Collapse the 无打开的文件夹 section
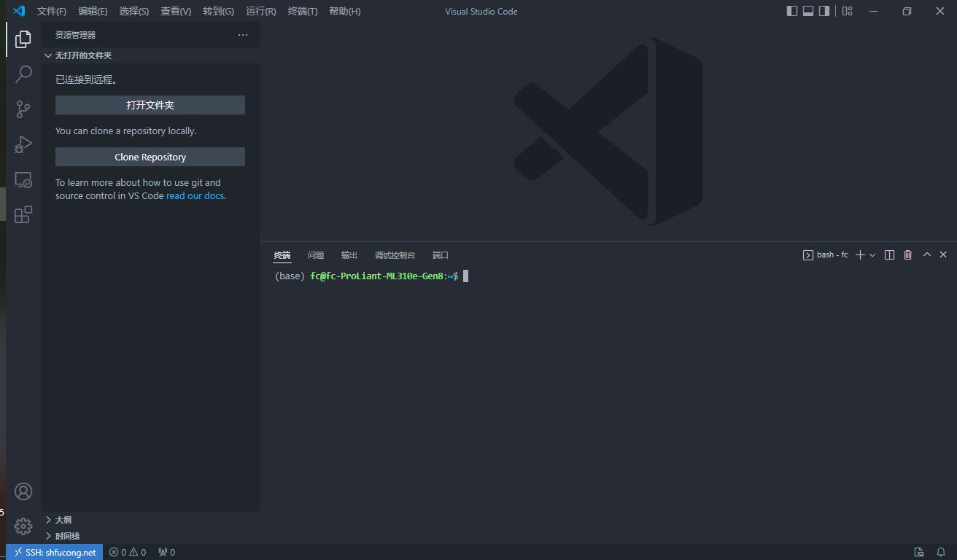Screen dimensions: 957x560 150,55
